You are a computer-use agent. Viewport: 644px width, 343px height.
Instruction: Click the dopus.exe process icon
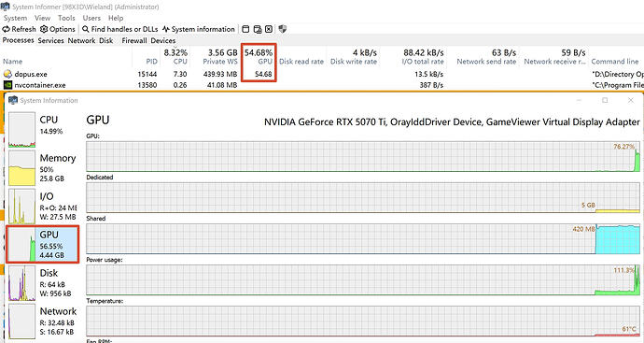[x=7, y=74]
